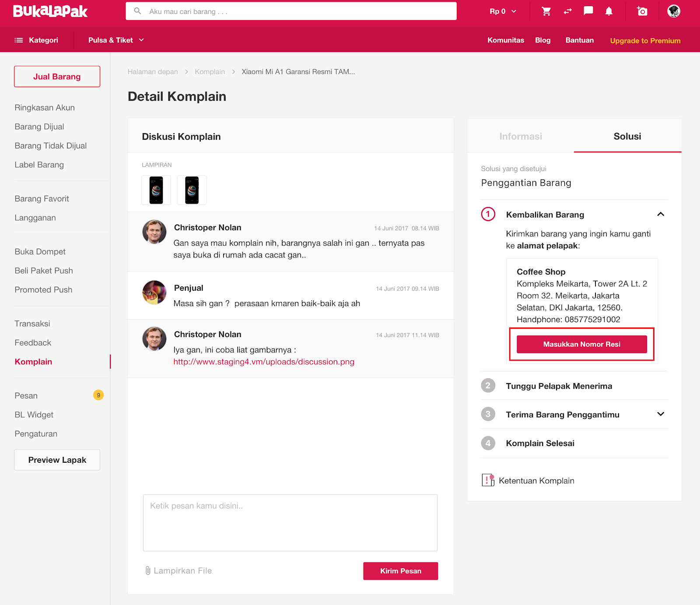
Task: Open the user profile avatar
Action: pyautogui.click(x=674, y=11)
